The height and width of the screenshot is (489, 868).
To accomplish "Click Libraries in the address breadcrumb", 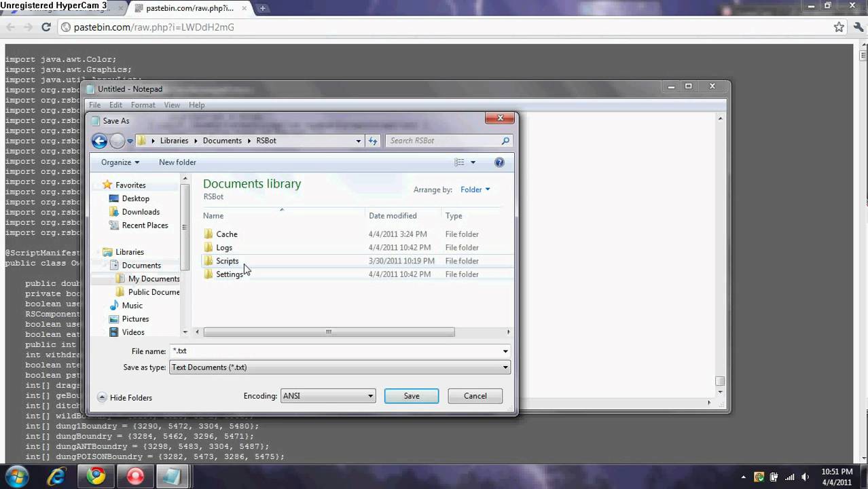I will click(174, 141).
